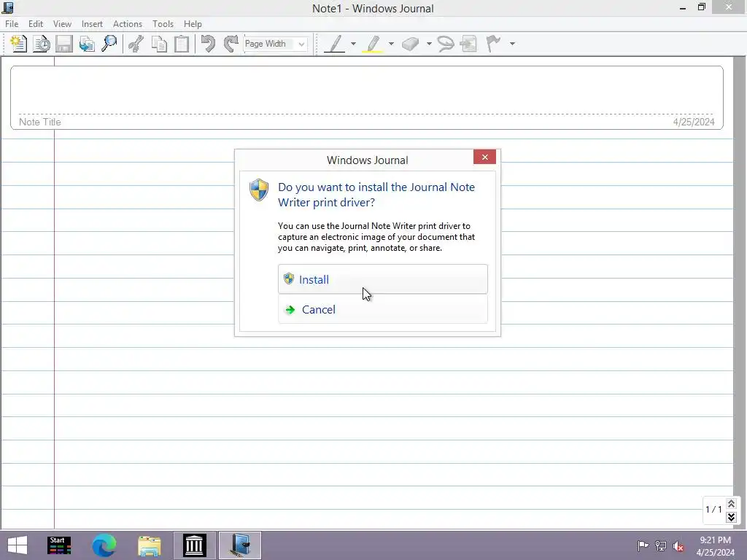Open the Help menu
747x560 pixels.
[193, 24]
